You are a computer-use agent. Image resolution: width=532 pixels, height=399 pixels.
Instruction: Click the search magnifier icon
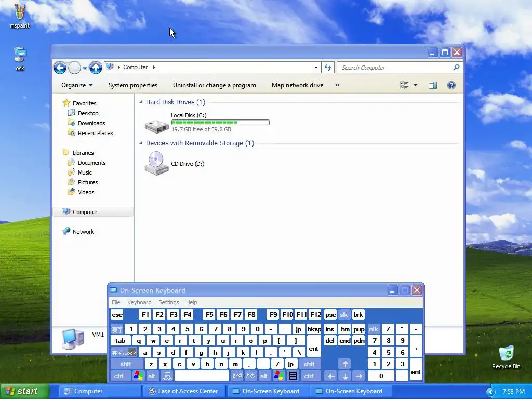456,67
